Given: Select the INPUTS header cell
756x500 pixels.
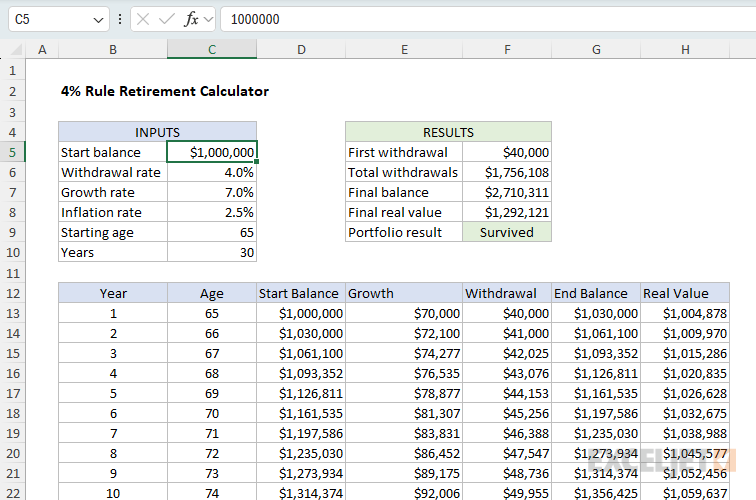Looking at the screenshot, I should pyautogui.click(x=157, y=132).
